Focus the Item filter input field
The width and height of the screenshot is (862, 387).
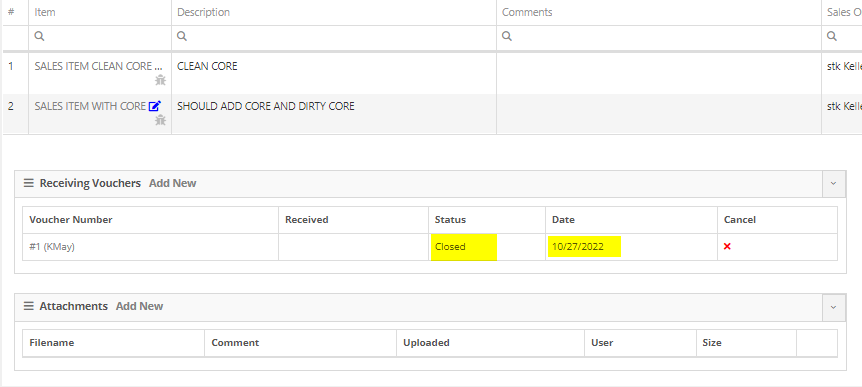point(100,37)
